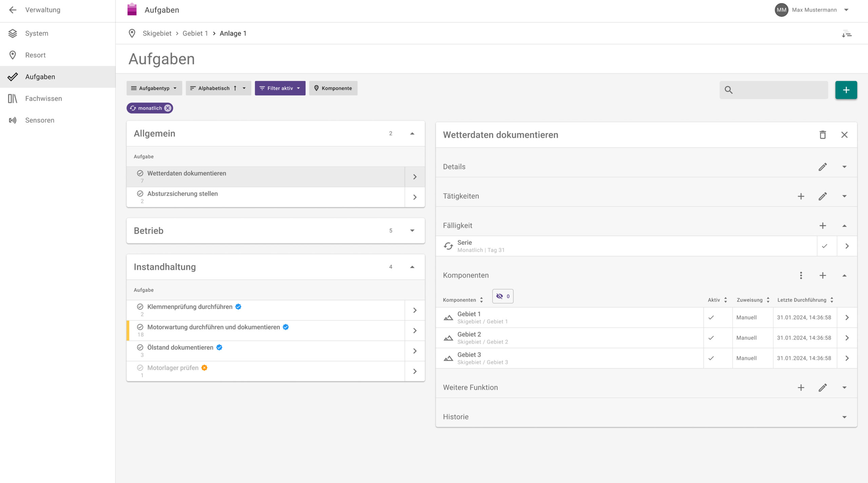The image size is (868, 483).
Task: Click the trash icon for Wetterdaten dokumentieren
Action: [x=823, y=135]
